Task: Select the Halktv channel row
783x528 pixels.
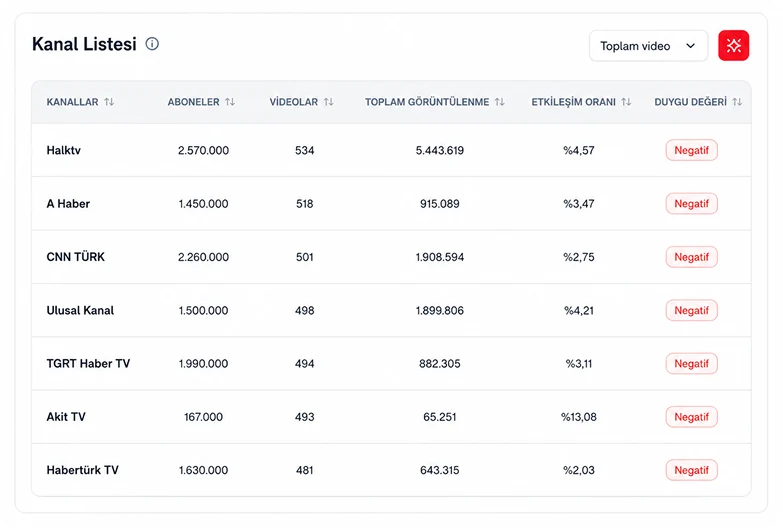Action: (x=391, y=150)
